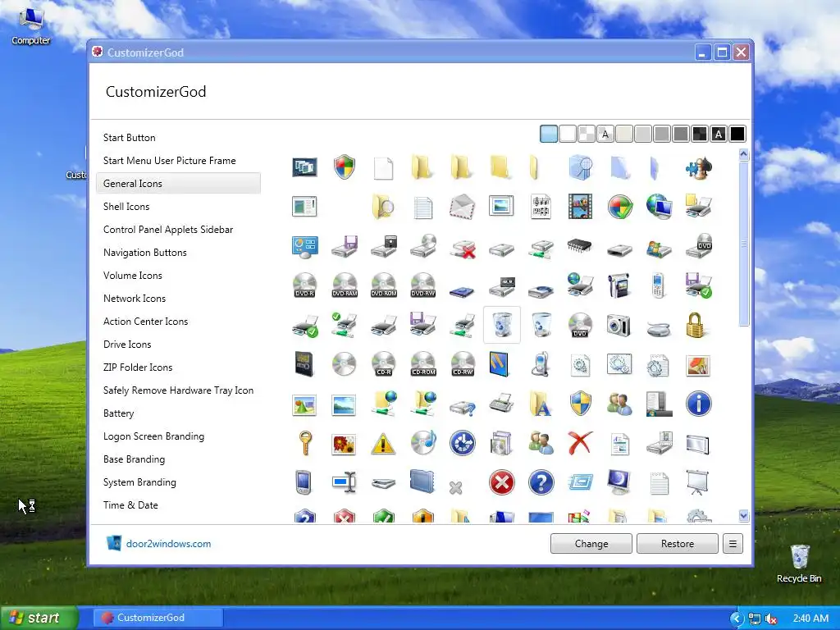The image size is (840, 630).
Task: Select the golden key icon
Action: 305,442
